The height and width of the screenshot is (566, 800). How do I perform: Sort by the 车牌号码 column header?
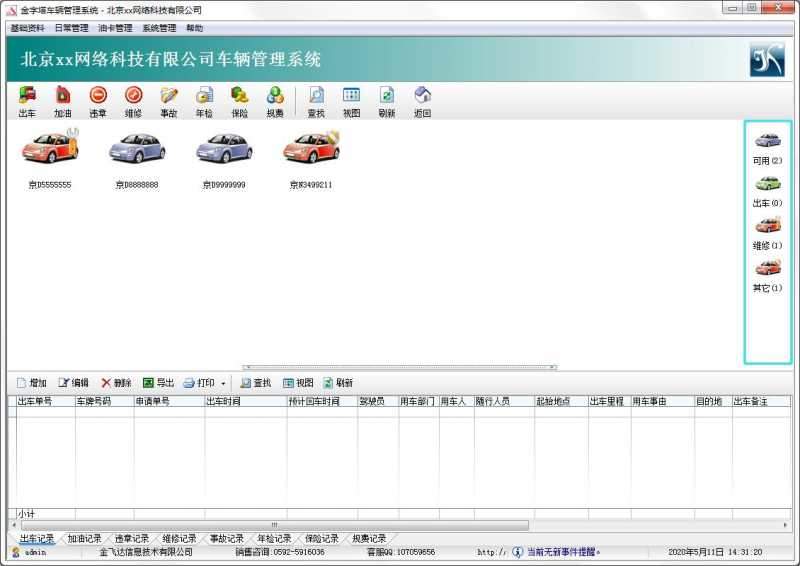pyautogui.click(x=105, y=402)
